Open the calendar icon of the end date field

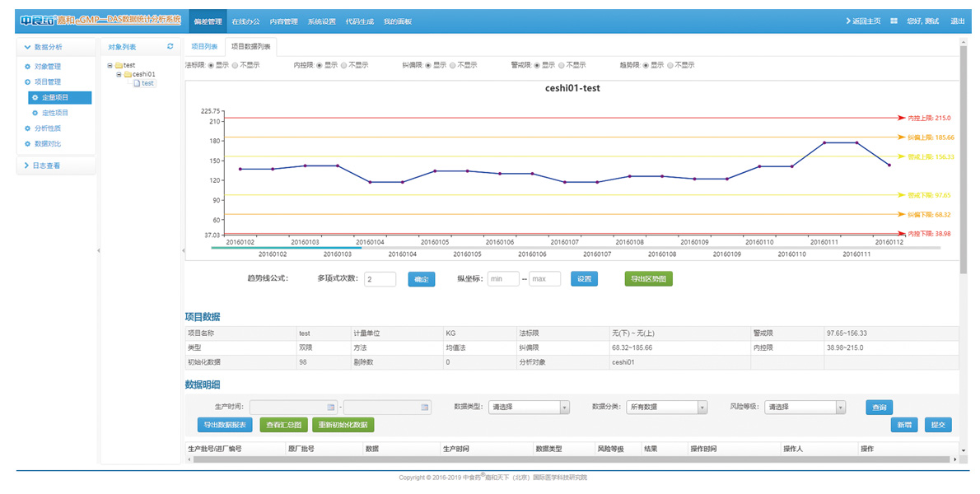425,407
